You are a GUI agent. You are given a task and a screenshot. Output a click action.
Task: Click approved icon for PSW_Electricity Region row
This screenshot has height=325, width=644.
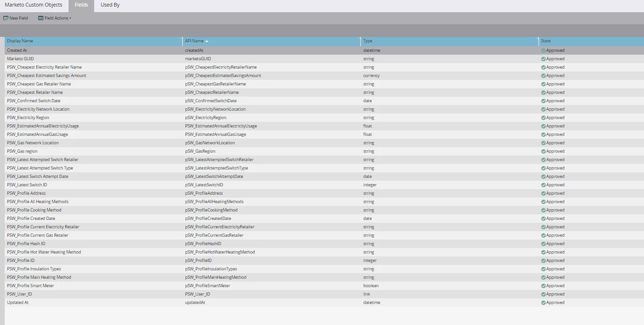click(543, 118)
